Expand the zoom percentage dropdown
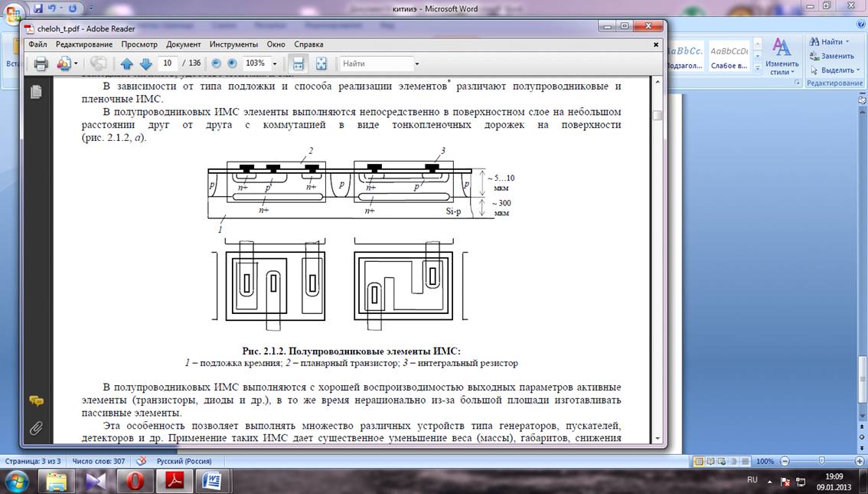This screenshot has width=868, height=494. [275, 64]
